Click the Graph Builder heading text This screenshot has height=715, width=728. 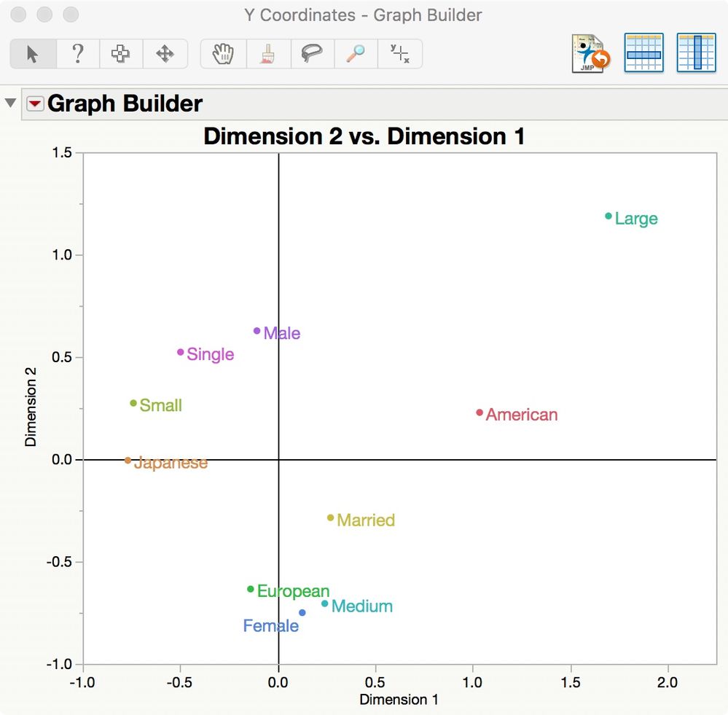click(x=125, y=103)
